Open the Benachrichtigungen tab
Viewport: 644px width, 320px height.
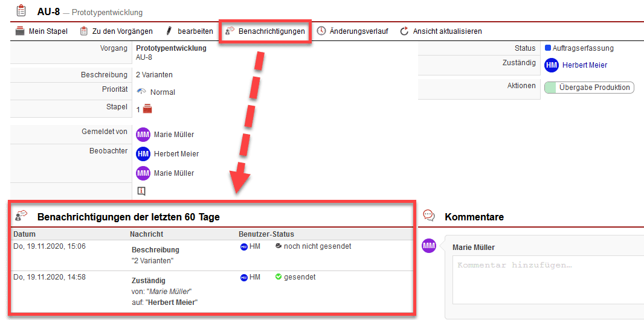[x=265, y=31]
